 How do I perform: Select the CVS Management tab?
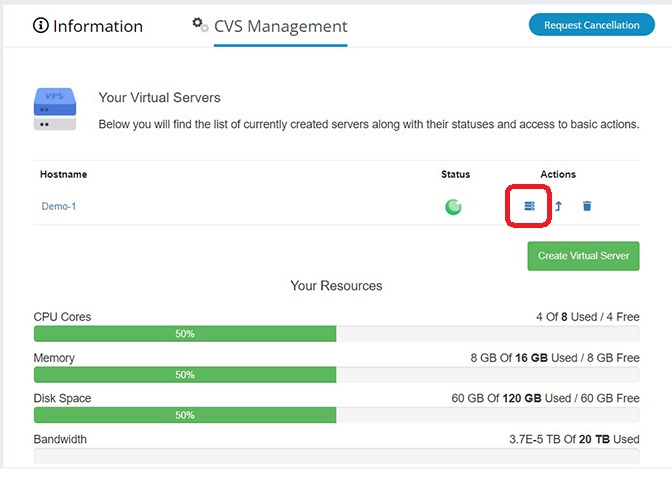[280, 26]
